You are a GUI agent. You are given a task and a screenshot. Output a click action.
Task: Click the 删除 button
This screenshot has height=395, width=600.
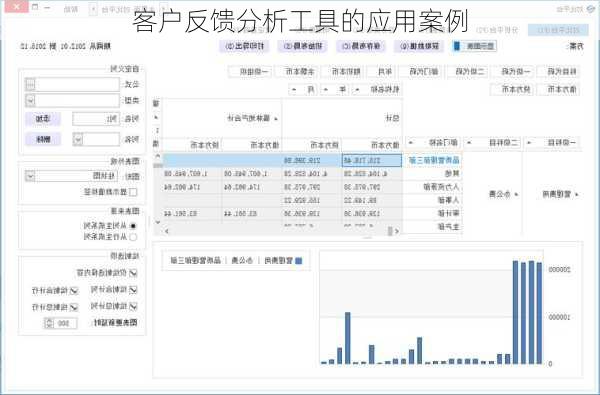[x=43, y=139]
